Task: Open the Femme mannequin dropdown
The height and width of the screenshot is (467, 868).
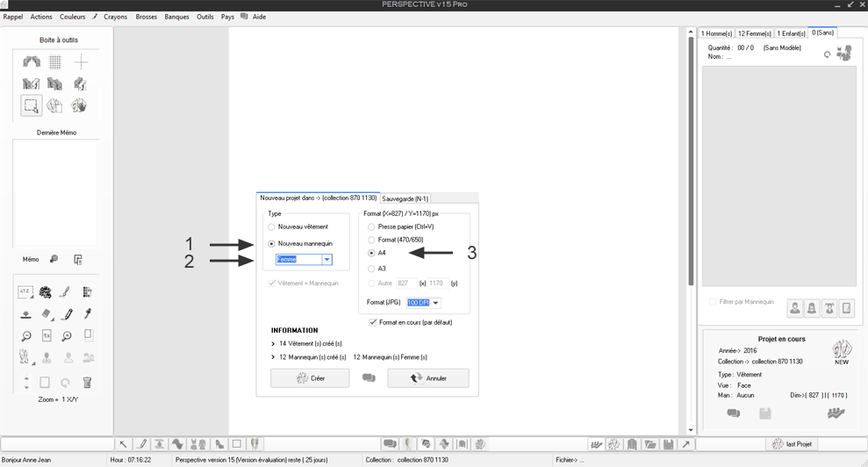Action: coord(326,260)
